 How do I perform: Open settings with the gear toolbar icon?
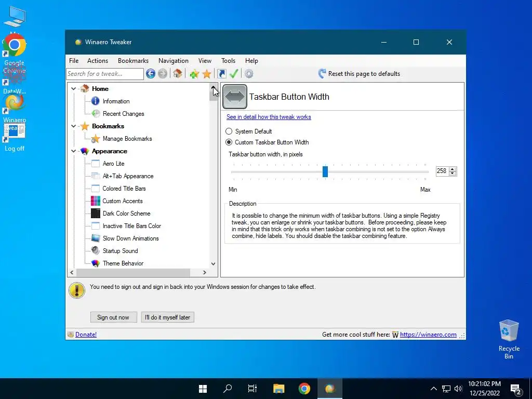pos(249,74)
